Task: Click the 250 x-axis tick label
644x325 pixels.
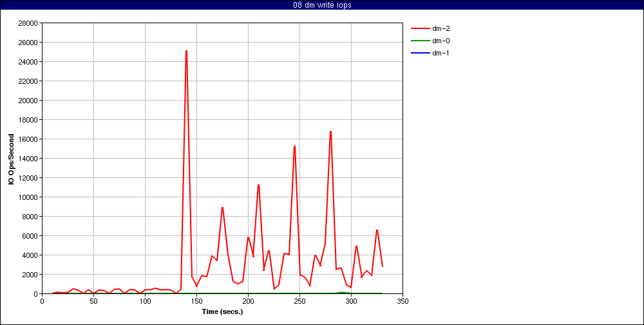Action: (300, 301)
